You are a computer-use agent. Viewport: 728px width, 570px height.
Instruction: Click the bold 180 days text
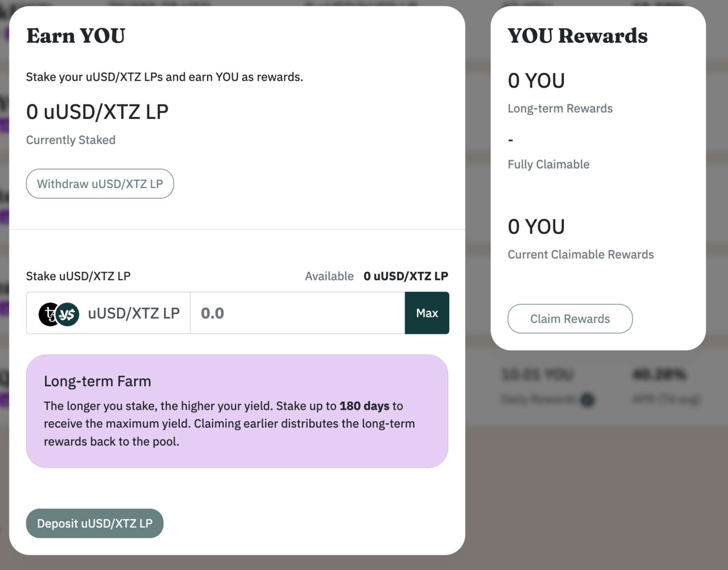[x=364, y=406]
